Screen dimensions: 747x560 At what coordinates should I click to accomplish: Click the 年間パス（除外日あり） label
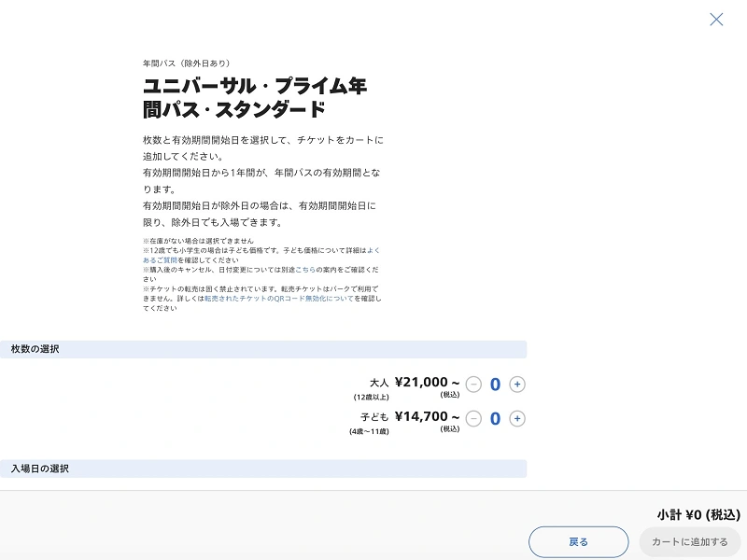point(186,63)
